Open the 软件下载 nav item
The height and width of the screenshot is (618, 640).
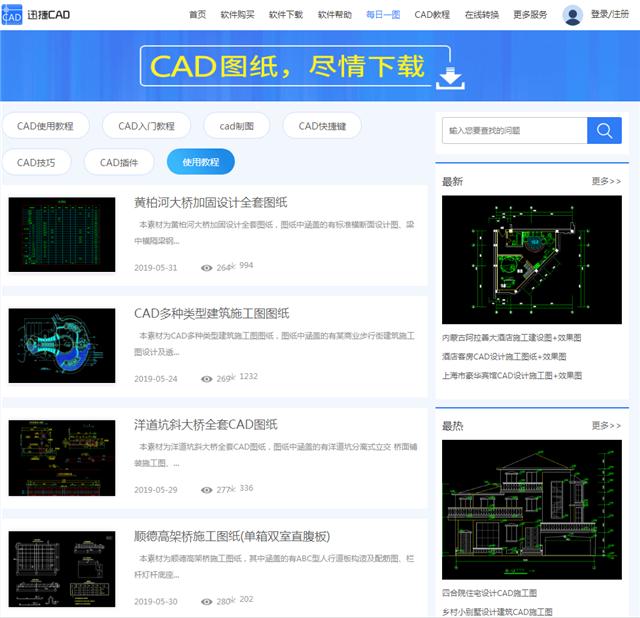pos(286,15)
